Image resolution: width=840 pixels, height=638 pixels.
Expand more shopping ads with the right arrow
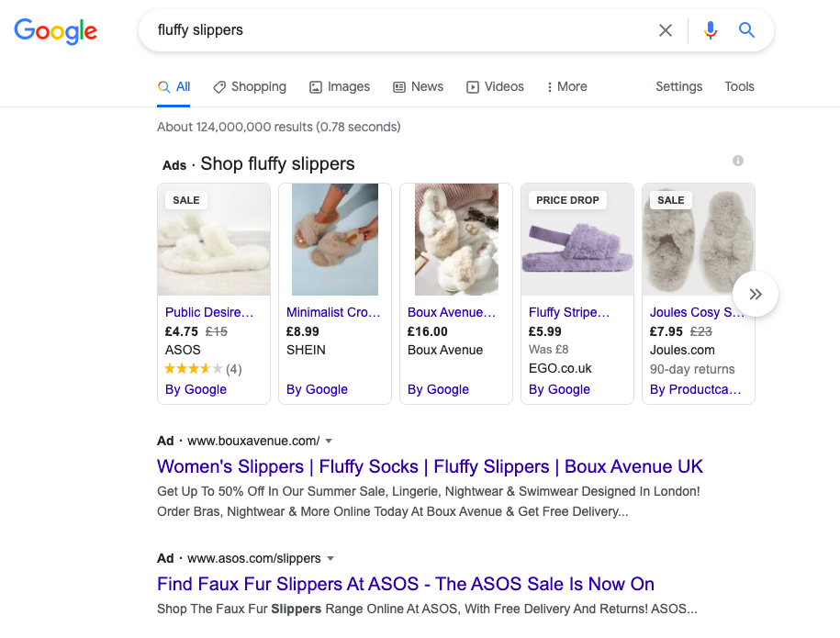point(755,293)
